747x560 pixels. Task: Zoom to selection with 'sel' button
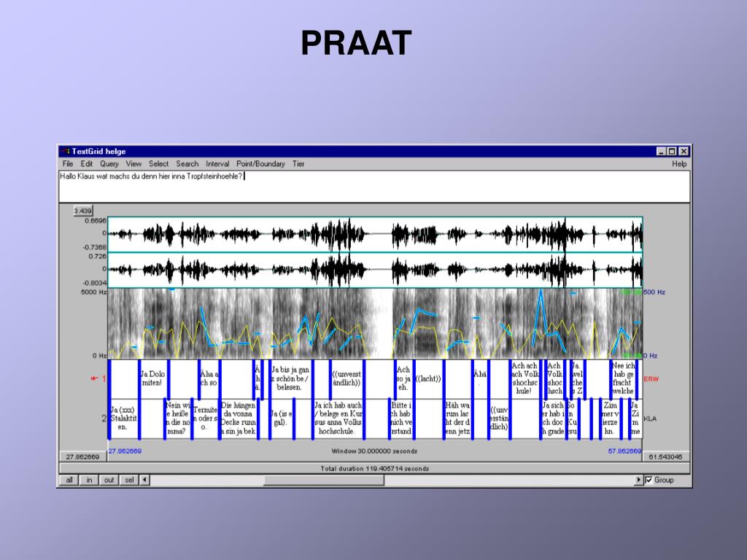(x=128, y=480)
